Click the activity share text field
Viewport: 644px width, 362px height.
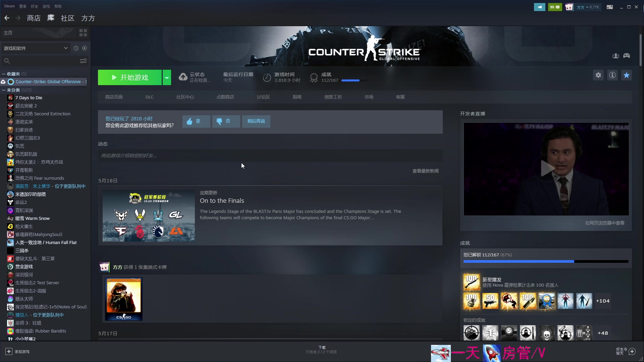tap(270, 156)
